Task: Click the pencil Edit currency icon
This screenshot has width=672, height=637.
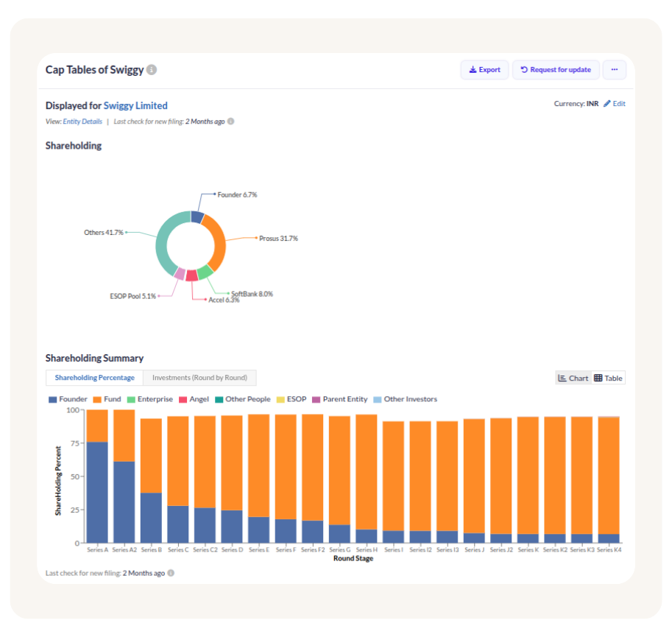Action: pyautogui.click(x=607, y=104)
